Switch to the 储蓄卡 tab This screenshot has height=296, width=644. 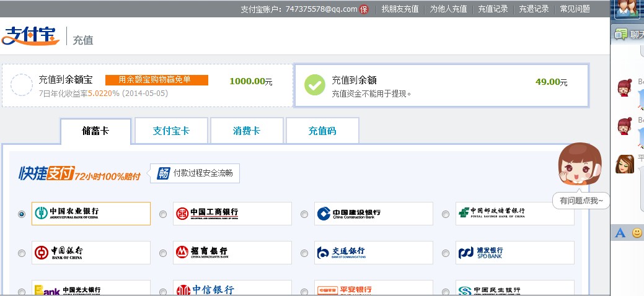click(x=95, y=131)
